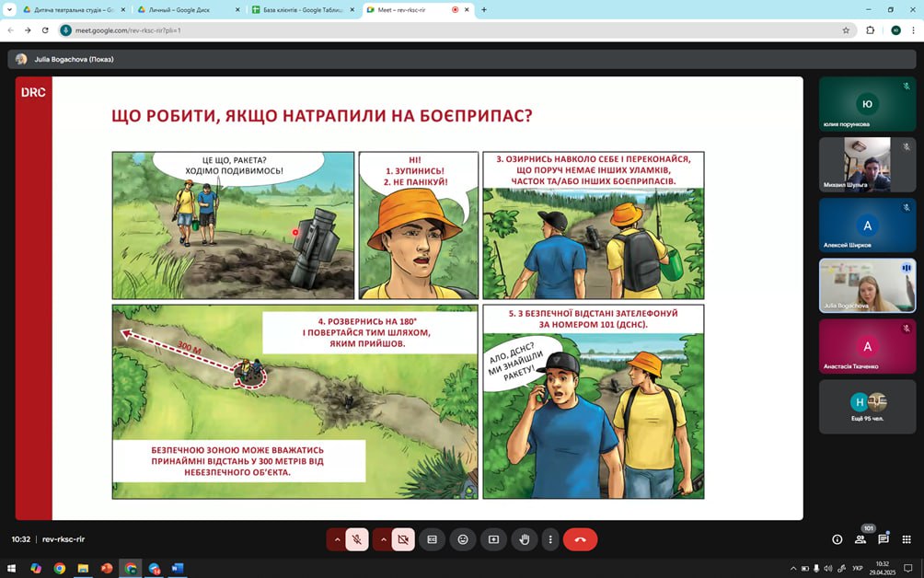The height and width of the screenshot is (578, 924).
Task: Select Julia Bogachova's video tile
Action: pos(867,285)
